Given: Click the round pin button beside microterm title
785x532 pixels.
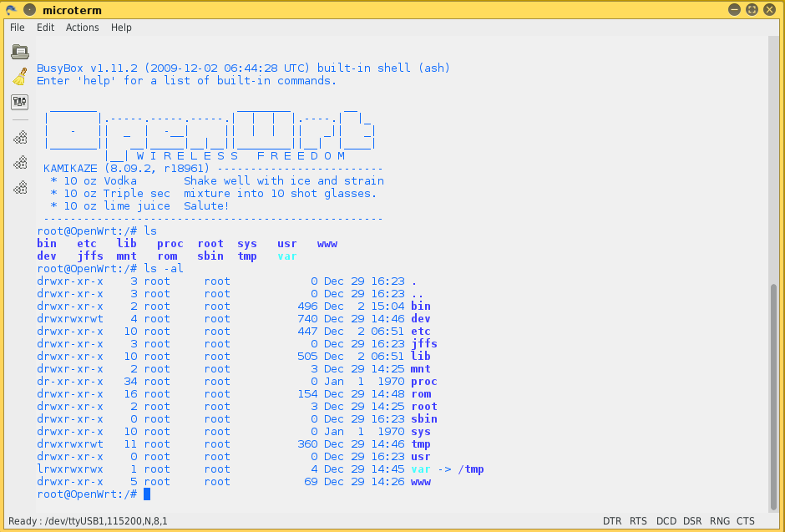Looking at the screenshot, I should tap(29, 9).
